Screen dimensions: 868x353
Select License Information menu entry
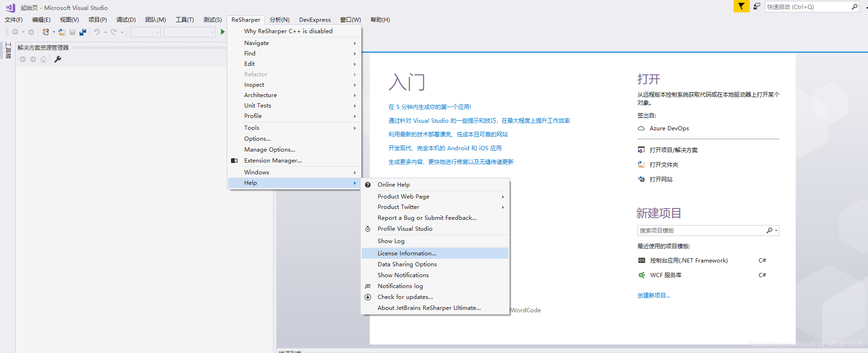[435, 253]
